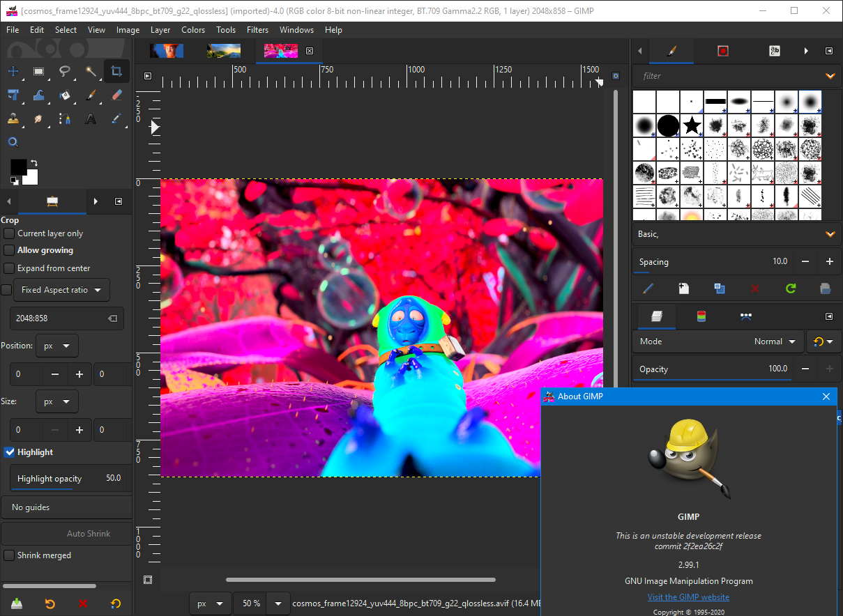Open Size unit px dropdown
Image resolution: width=843 pixels, height=616 pixels.
point(57,401)
